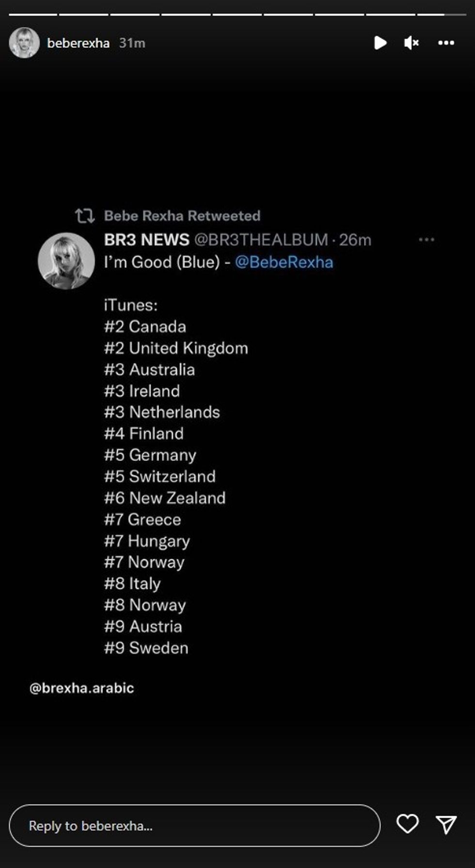Unmute the story sound
The width and height of the screenshot is (475, 868).
(411, 43)
